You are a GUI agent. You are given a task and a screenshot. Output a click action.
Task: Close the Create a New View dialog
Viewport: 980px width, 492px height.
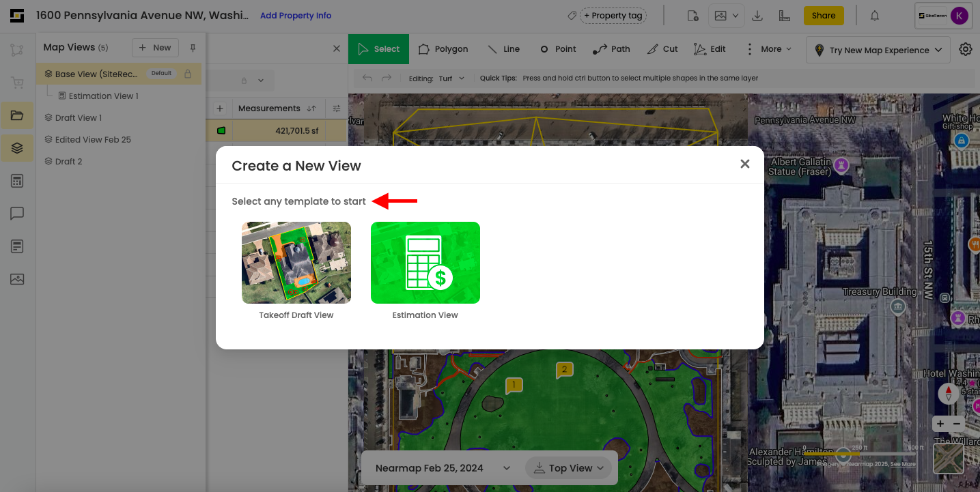tap(745, 164)
